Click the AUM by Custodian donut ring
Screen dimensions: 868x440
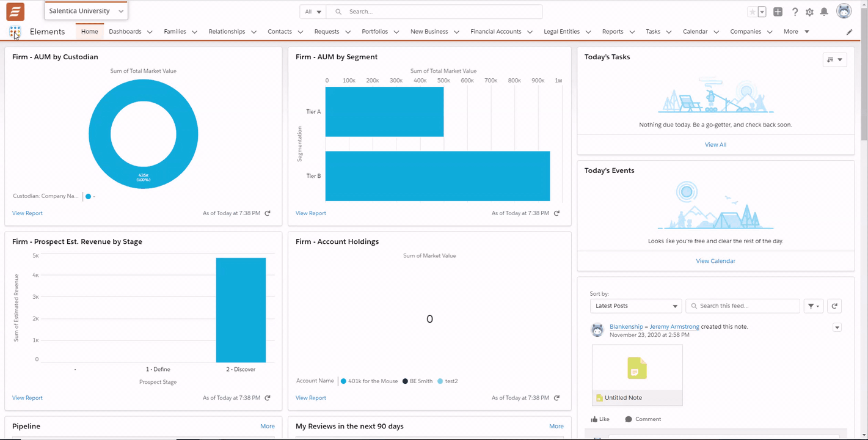tap(99, 134)
